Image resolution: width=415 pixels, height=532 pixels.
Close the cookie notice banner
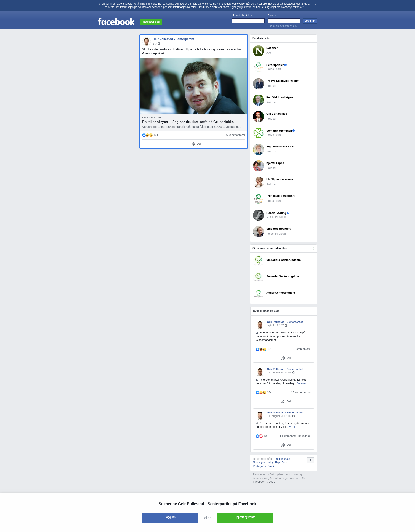point(314,6)
